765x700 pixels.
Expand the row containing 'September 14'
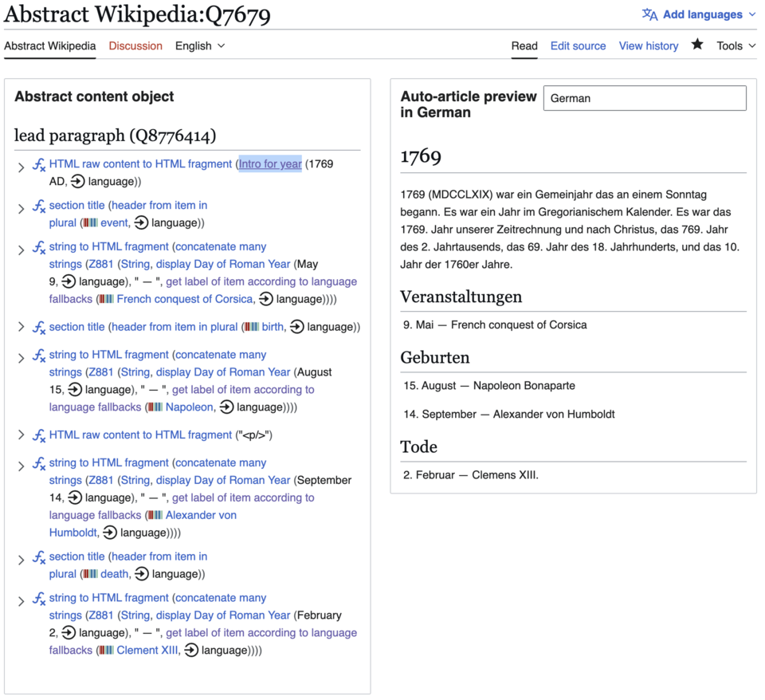(x=22, y=466)
